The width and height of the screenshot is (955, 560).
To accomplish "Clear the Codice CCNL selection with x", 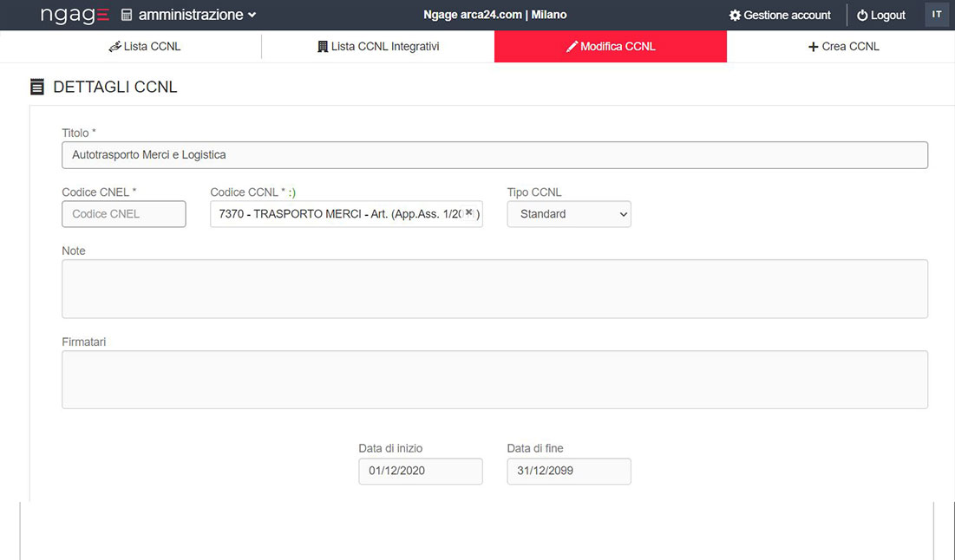I will pos(469,212).
